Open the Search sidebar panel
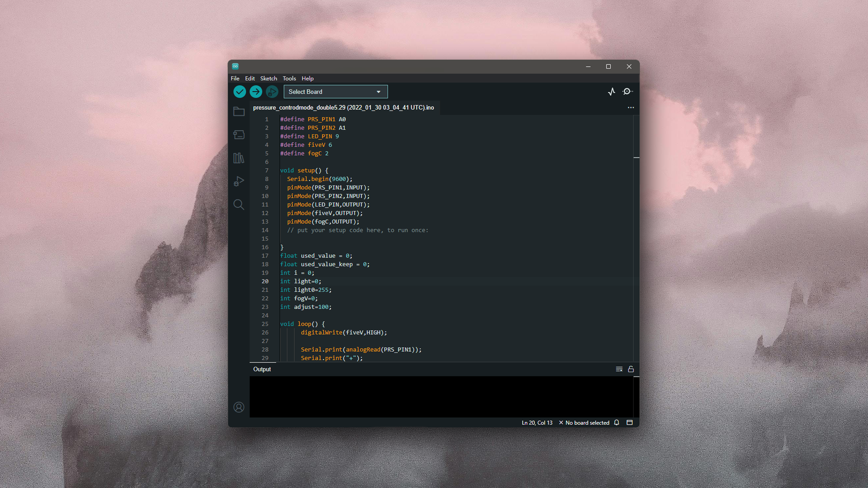868x488 pixels. (x=239, y=204)
